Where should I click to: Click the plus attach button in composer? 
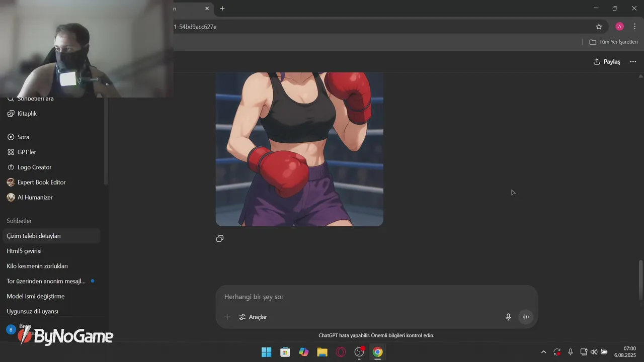point(227,317)
